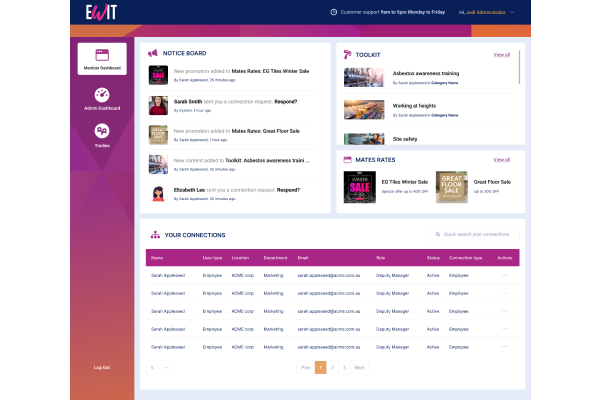
Task: Open the rows-per-page dropdown
Action: click(158, 367)
